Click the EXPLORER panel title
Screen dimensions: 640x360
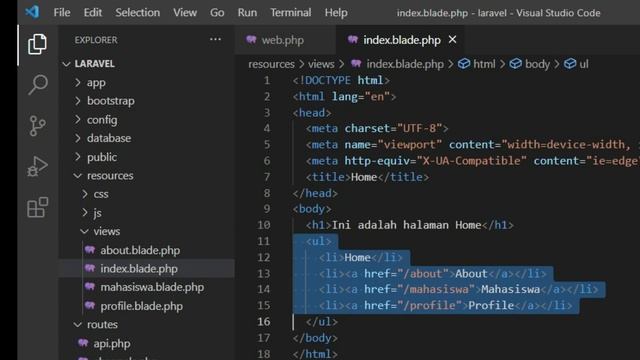96,40
